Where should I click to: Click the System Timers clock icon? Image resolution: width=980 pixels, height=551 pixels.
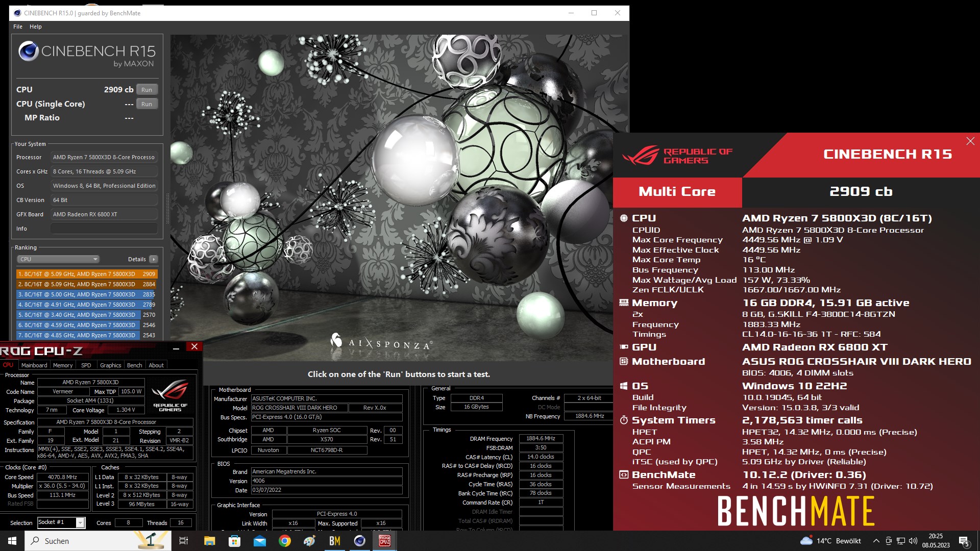[x=624, y=420]
